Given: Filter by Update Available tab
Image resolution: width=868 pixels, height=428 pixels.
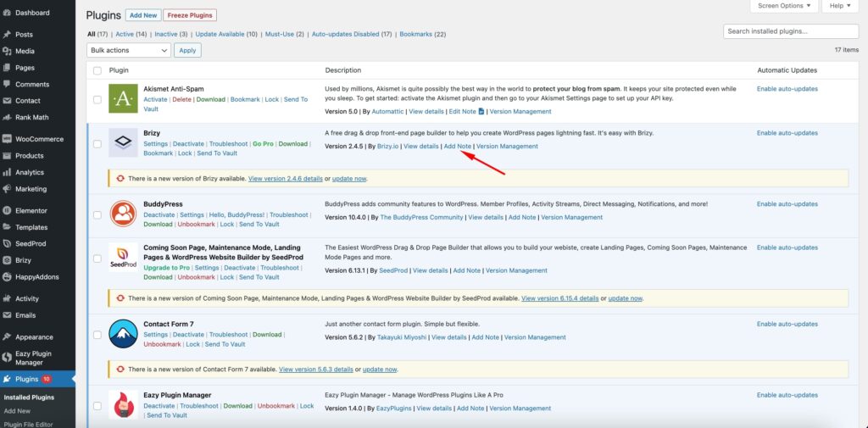Looking at the screenshot, I should point(226,35).
